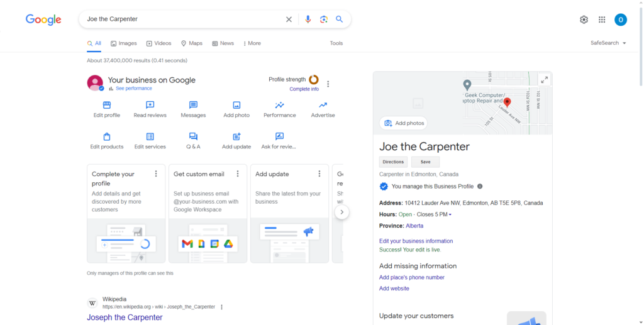Click the business address text
Screen dimensions: 644x325
pos(474,202)
